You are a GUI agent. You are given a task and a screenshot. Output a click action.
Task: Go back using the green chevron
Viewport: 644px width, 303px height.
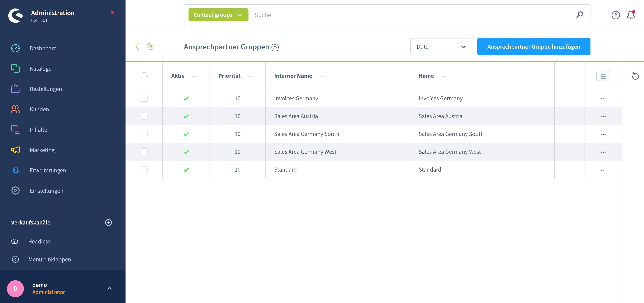[x=137, y=46]
